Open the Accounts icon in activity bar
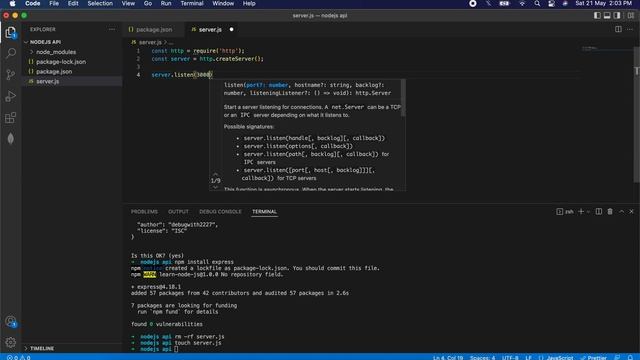Viewport: 640px width, 360px height. [x=11, y=321]
